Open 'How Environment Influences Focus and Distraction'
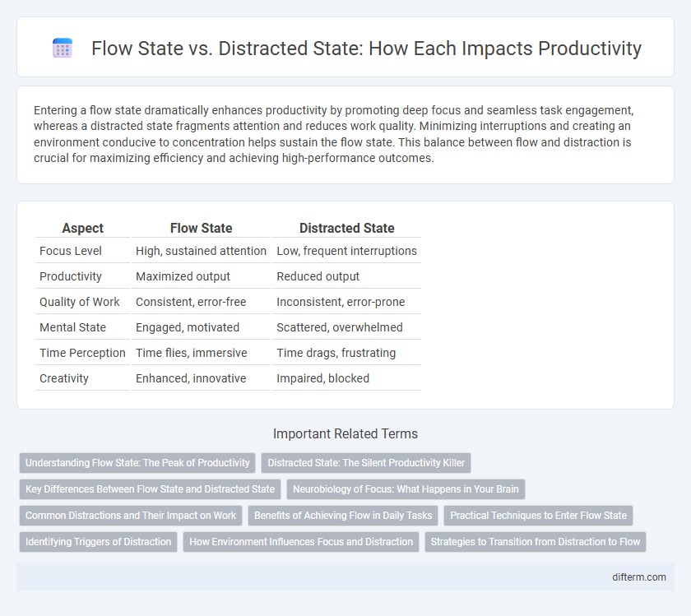 (x=301, y=542)
